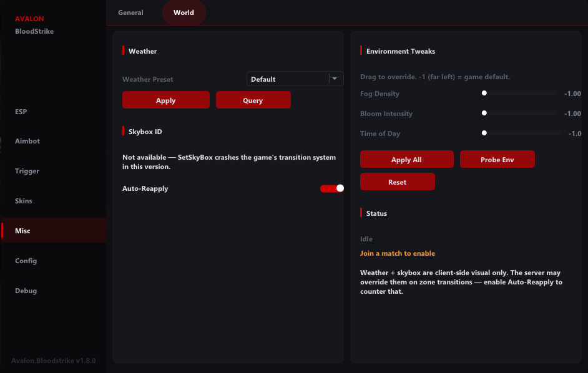Open the Trigger sidebar section

(x=27, y=171)
